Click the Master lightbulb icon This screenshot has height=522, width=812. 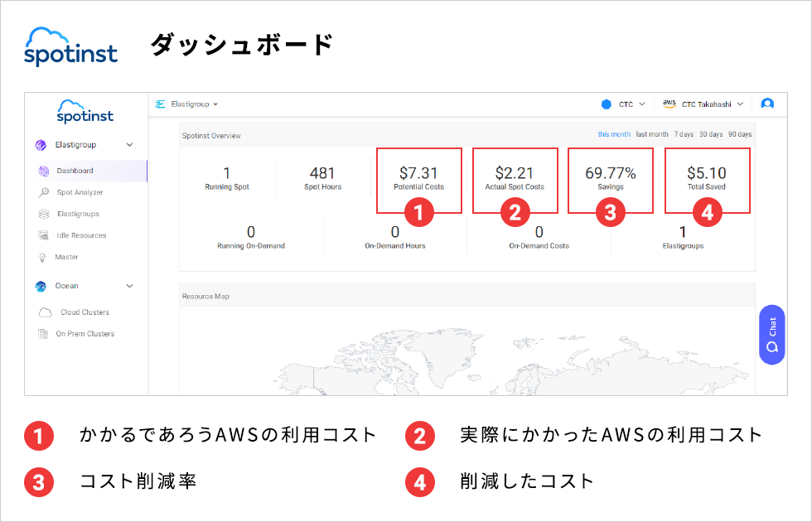point(42,258)
